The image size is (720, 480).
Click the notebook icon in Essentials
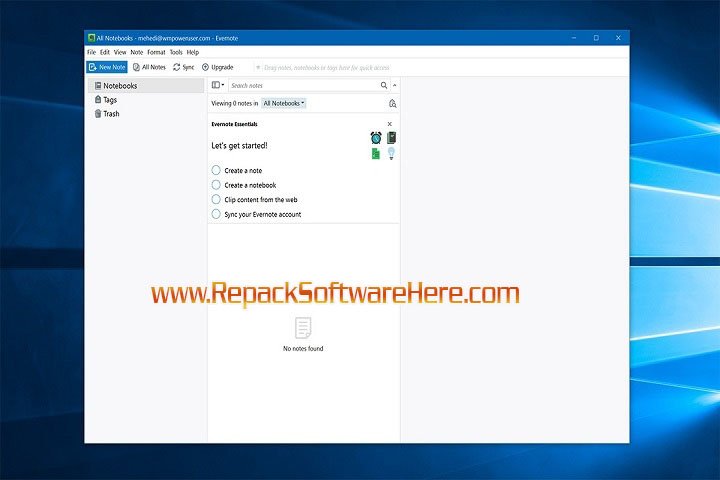tap(391, 137)
